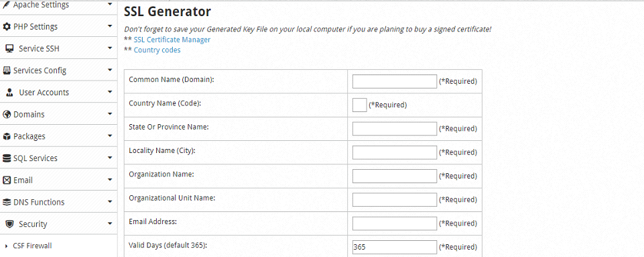Screen dimensions: 644x257
Task: Click the Packages box icon
Action: (x=7, y=136)
